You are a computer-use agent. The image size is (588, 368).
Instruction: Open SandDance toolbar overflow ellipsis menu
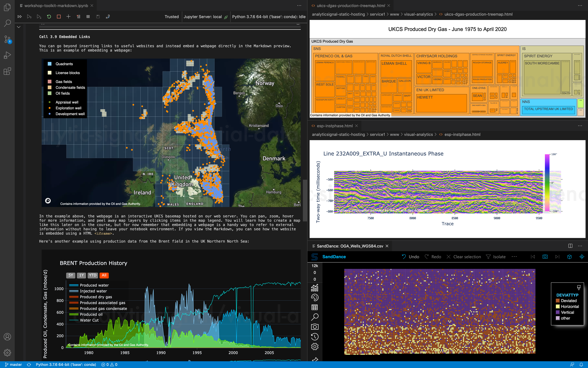click(x=514, y=257)
